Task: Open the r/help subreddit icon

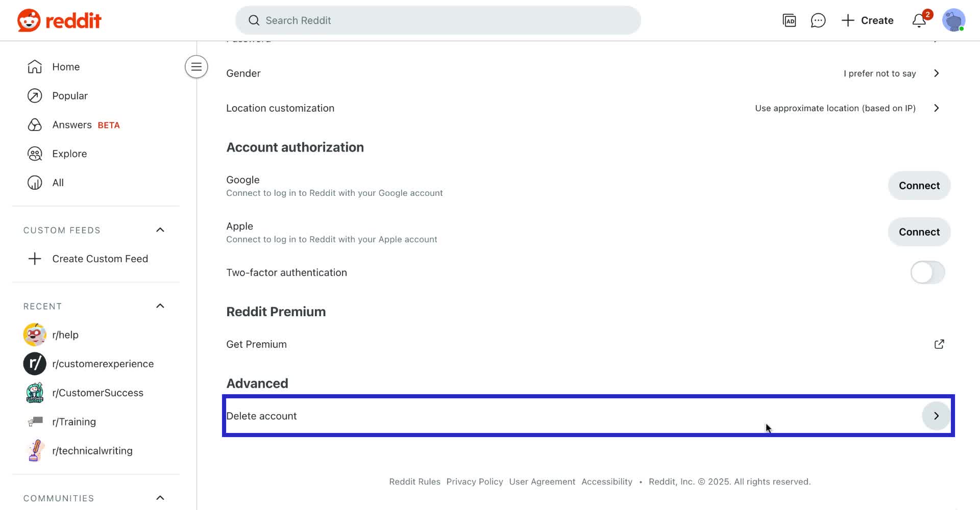Action: (x=34, y=335)
